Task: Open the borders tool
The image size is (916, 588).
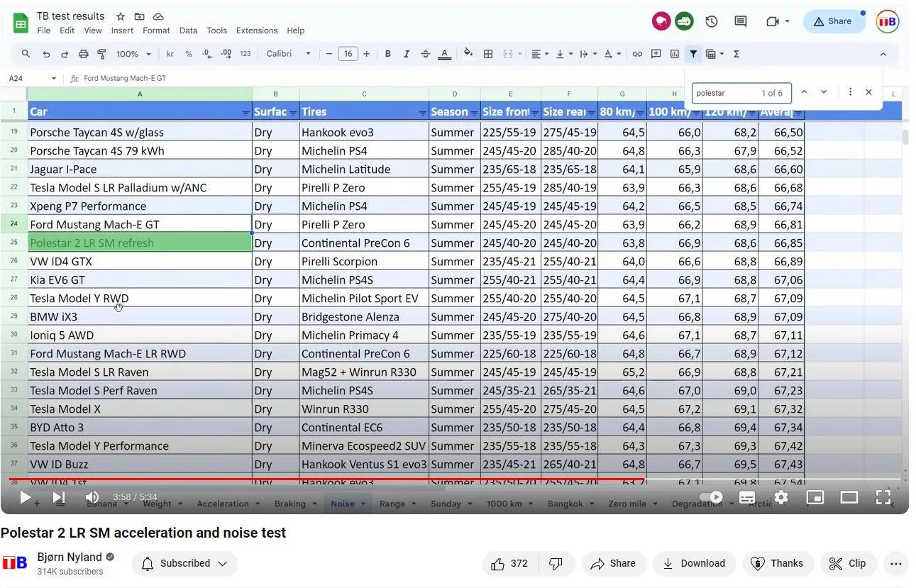Action: tap(488, 54)
